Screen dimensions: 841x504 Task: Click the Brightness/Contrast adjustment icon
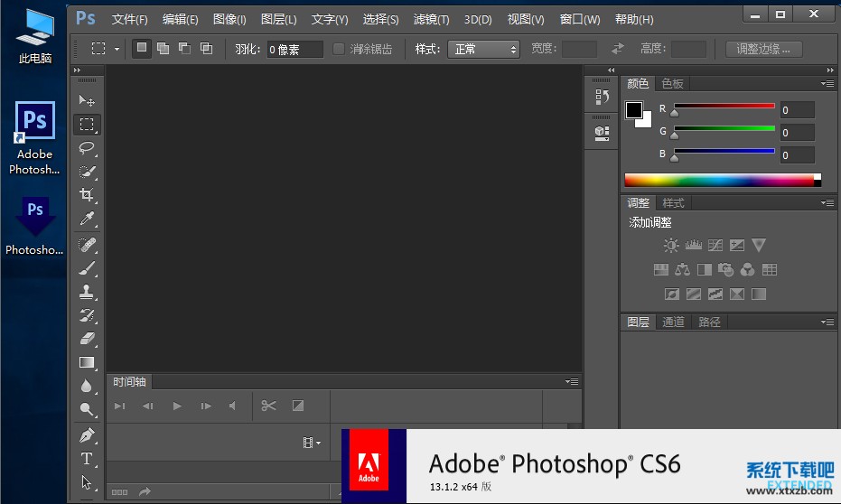(670, 245)
